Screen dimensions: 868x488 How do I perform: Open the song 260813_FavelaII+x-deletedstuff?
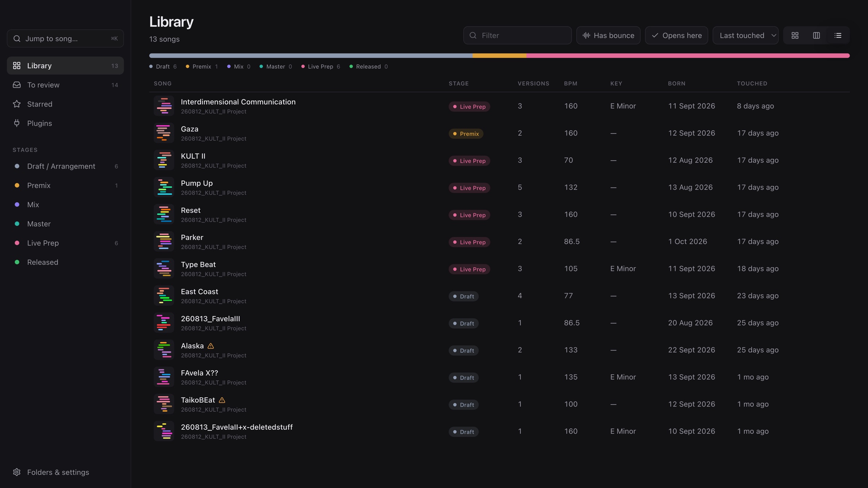point(237,427)
